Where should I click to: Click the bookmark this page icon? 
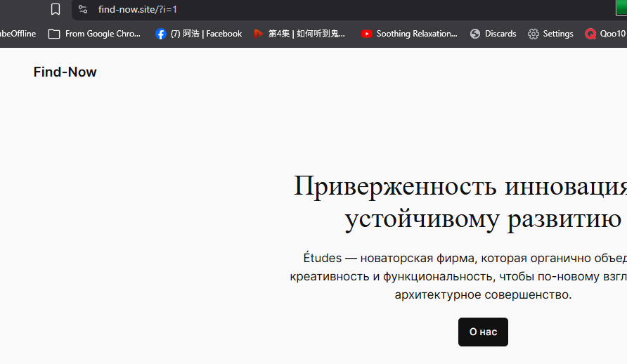[x=56, y=9]
